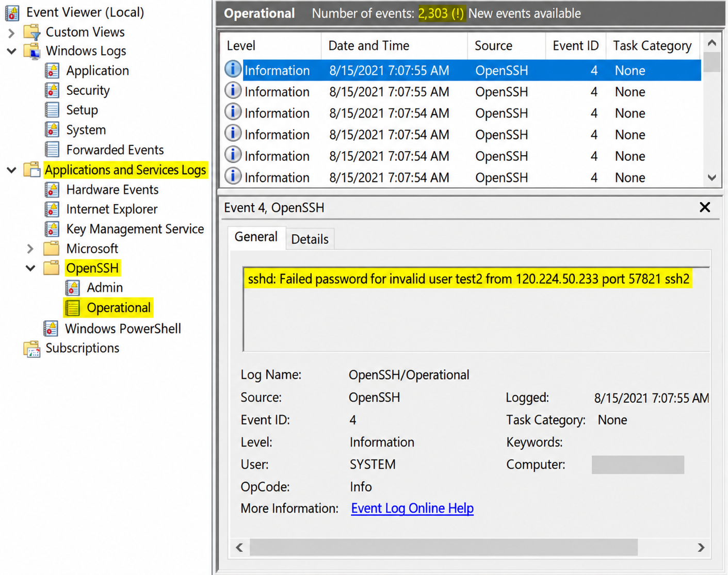Viewport: 728px width, 575px height.
Task: Click the Operational log icon under OpenSSH
Action: pyautogui.click(x=73, y=308)
